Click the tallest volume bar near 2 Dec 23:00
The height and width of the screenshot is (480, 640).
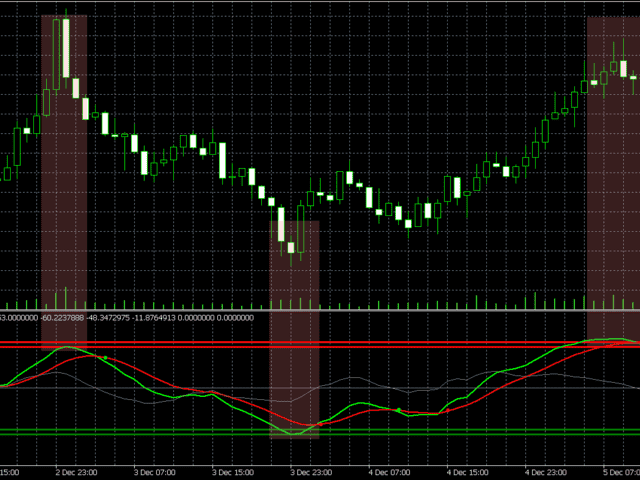pyautogui.click(x=66, y=298)
